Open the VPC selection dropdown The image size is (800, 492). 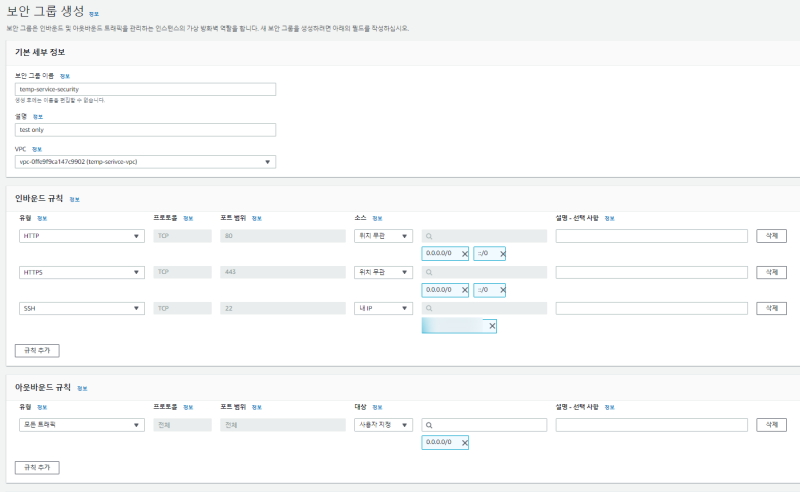click(145, 162)
